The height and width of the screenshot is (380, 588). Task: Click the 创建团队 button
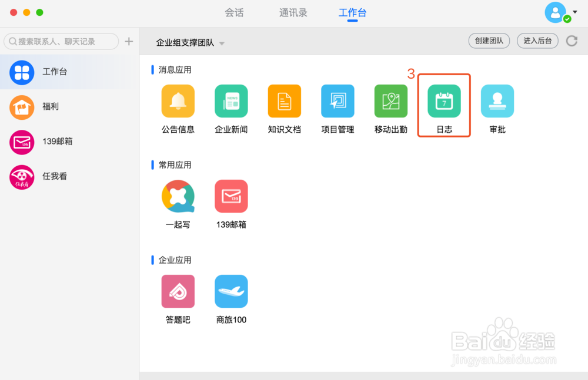click(x=489, y=41)
